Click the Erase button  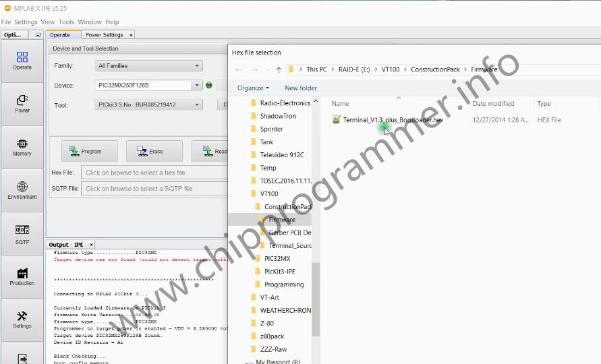154,152
